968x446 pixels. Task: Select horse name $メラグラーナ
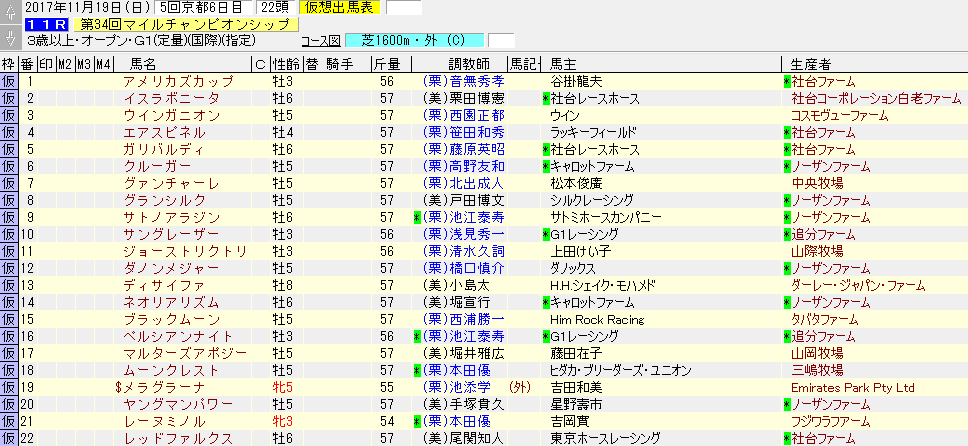[x=160, y=387]
